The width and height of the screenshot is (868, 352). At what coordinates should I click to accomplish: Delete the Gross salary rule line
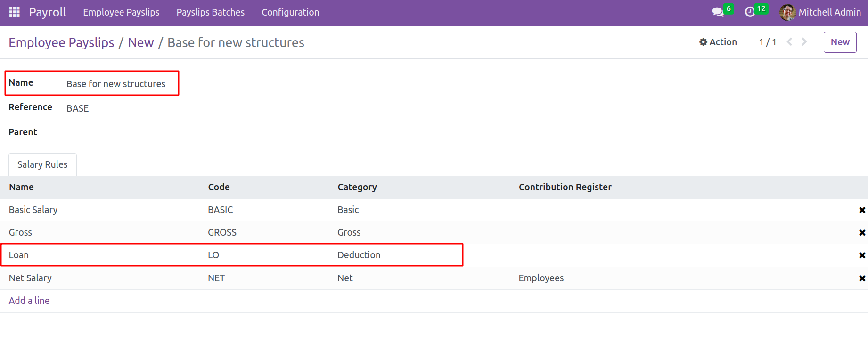point(862,233)
